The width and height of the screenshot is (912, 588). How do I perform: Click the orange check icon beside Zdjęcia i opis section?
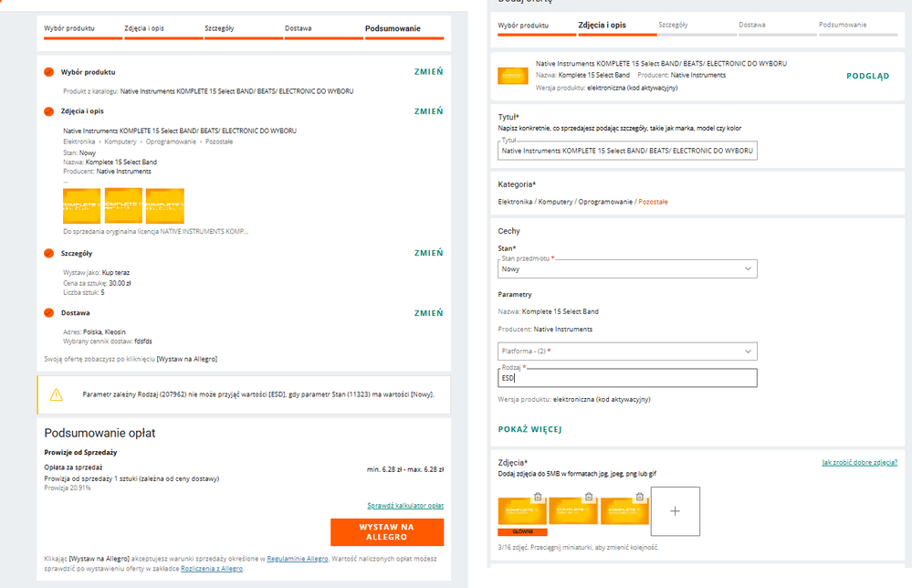(x=49, y=111)
